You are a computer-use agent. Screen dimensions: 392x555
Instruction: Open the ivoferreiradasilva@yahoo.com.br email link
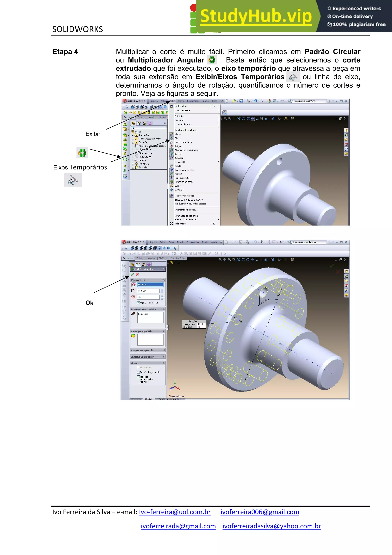(x=272, y=526)
